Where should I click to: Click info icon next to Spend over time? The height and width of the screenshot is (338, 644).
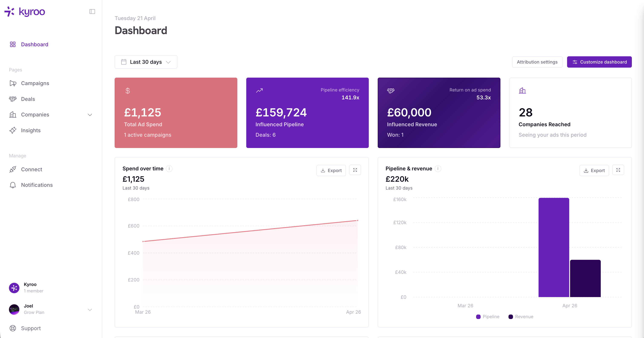coord(169,169)
